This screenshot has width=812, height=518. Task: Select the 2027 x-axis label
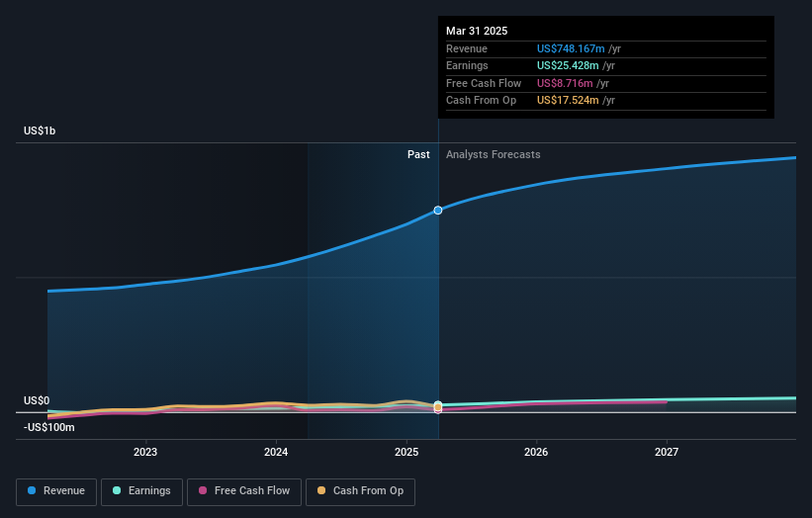pyautogui.click(x=667, y=452)
